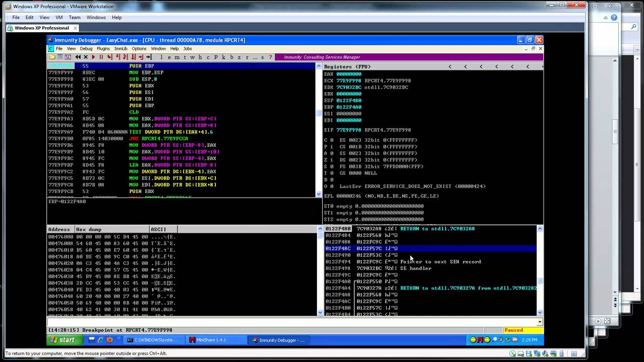Click the Address column header in dump
644x362 pixels.
point(60,229)
